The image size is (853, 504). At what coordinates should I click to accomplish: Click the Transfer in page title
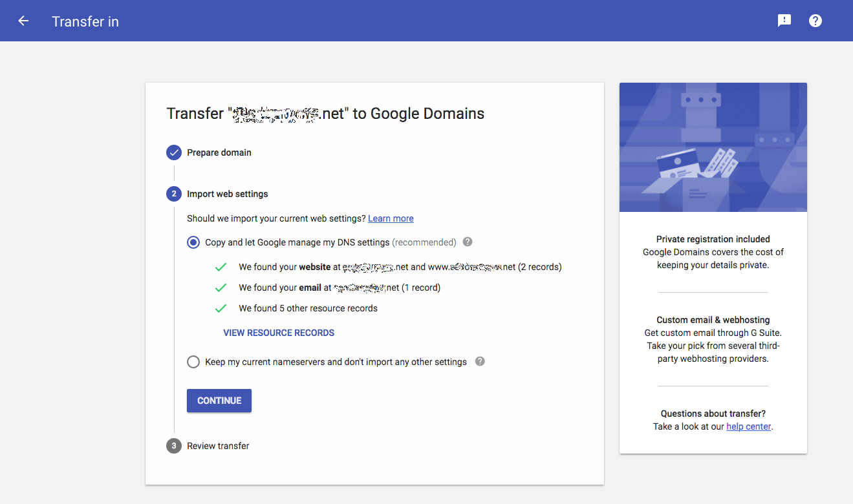(x=85, y=21)
